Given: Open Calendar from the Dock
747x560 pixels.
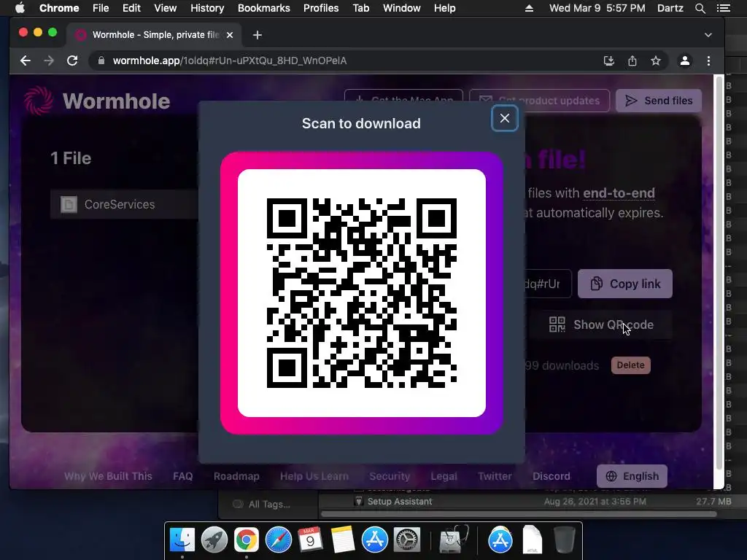Looking at the screenshot, I should pos(310,540).
